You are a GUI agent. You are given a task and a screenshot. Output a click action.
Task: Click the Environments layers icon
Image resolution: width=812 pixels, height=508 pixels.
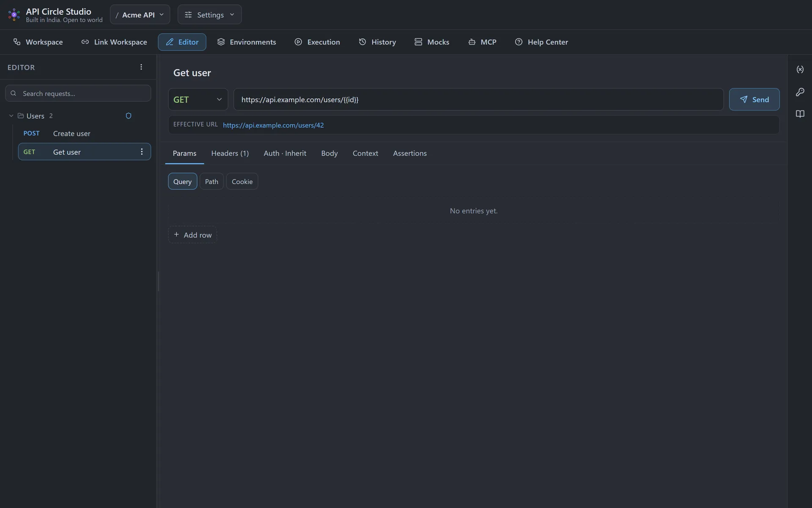[221, 41]
